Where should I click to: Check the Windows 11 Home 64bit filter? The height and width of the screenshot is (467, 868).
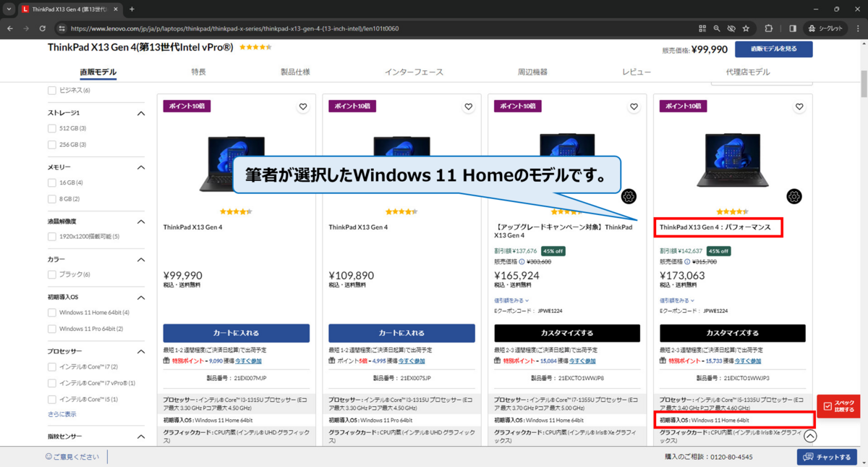pos(51,313)
